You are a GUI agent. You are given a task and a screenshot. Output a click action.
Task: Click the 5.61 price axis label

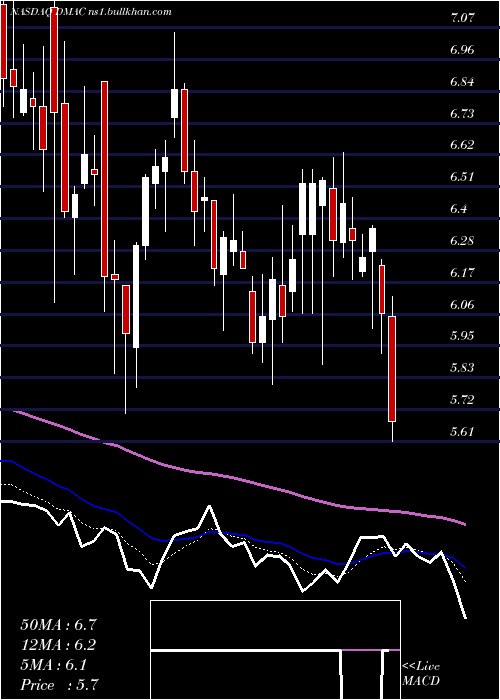461,432
